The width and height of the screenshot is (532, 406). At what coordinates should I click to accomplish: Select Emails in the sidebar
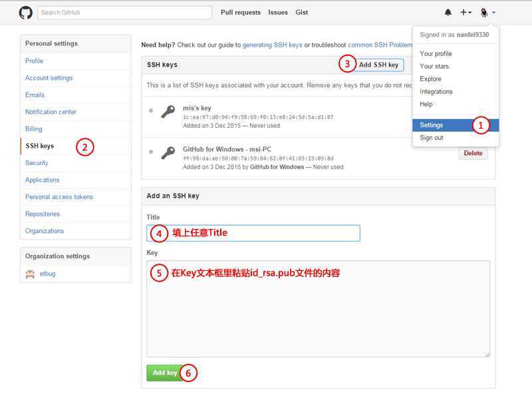[x=76, y=95]
